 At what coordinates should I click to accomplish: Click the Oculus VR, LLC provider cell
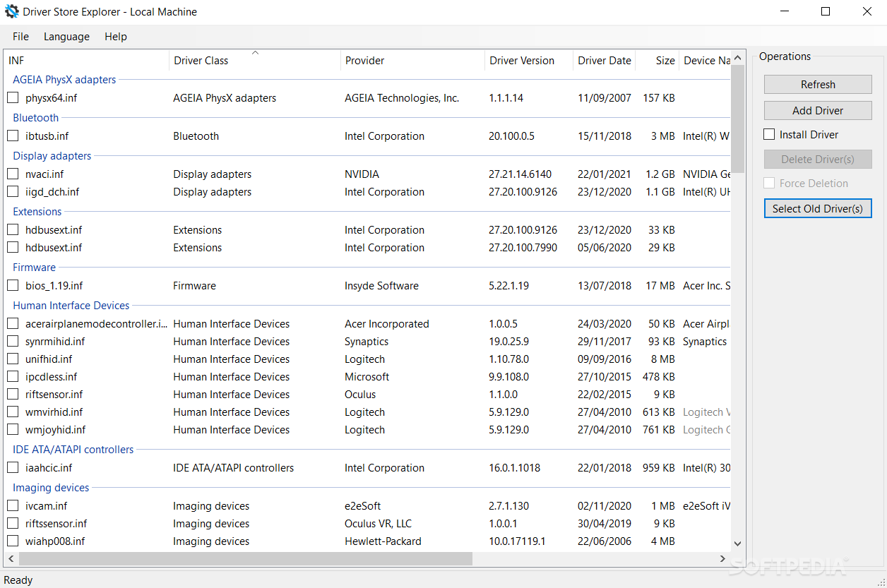point(378,524)
